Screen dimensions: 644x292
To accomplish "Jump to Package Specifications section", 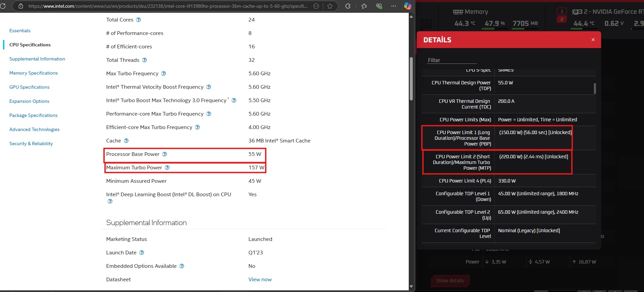I will (x=34, y=115).
